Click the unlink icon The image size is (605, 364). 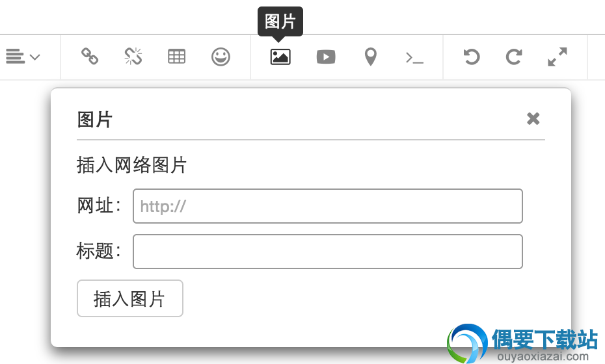point(133,57)
